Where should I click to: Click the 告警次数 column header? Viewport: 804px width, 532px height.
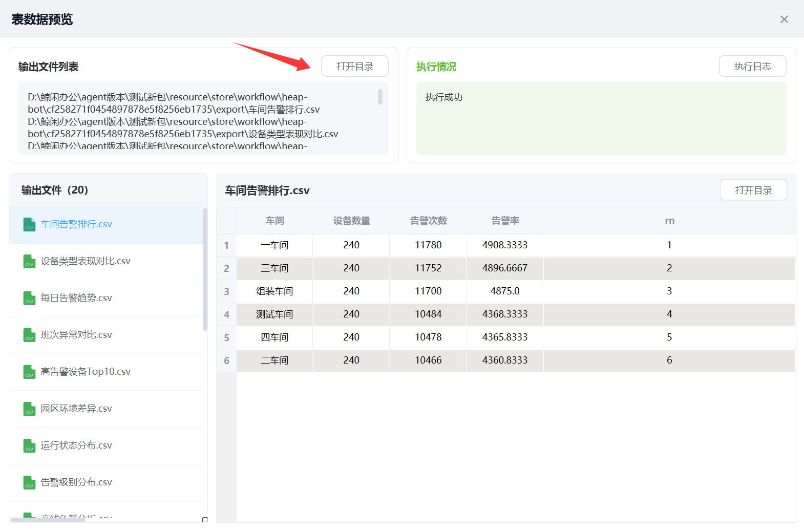(x=428, y=221)
